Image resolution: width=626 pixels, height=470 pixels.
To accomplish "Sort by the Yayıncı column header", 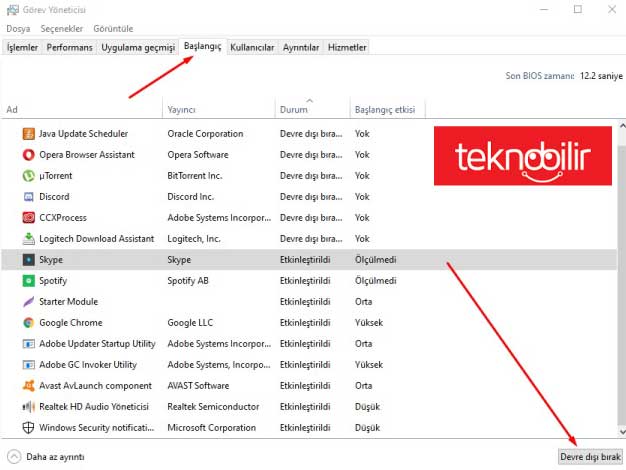I will point(219,109).
